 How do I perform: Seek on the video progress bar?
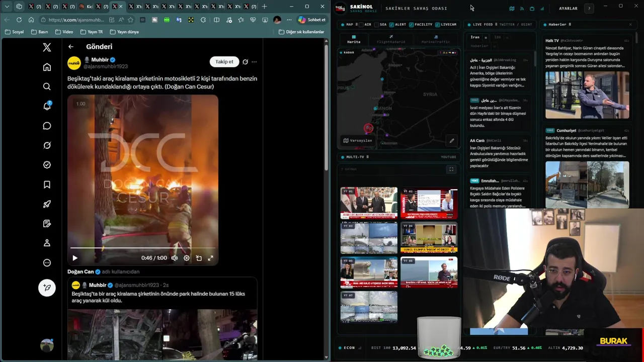click(143, 248)
